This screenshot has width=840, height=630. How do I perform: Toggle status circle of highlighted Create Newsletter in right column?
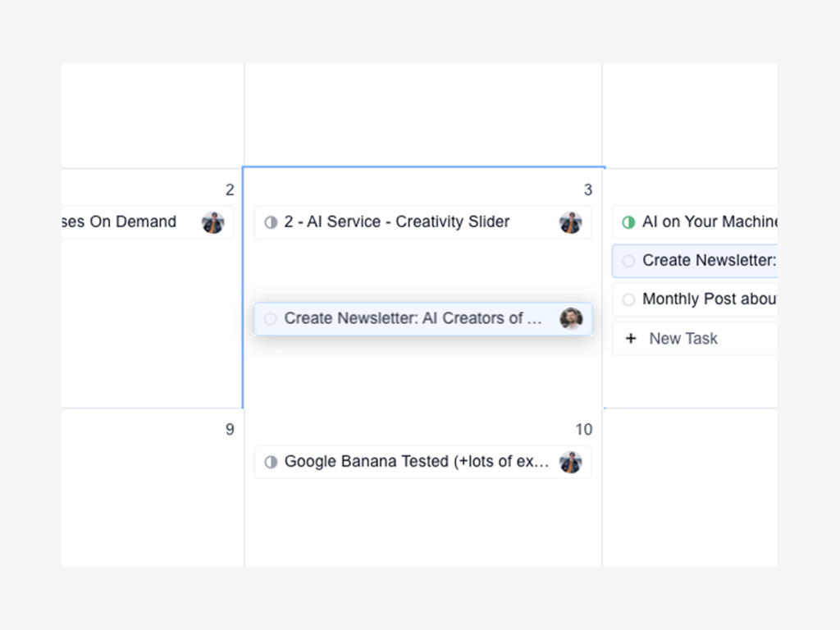tap(628, 261)
